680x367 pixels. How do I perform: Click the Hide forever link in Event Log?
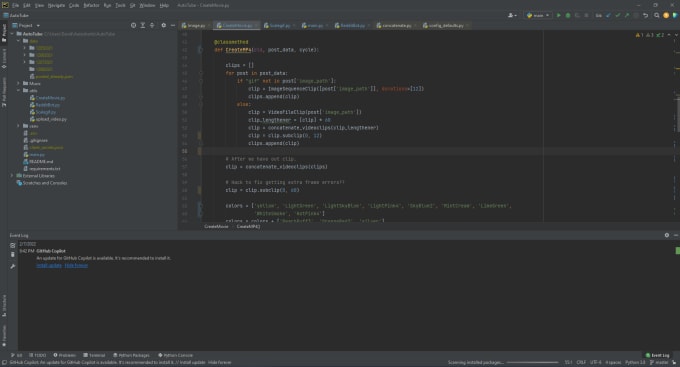[x=76, y=265]
